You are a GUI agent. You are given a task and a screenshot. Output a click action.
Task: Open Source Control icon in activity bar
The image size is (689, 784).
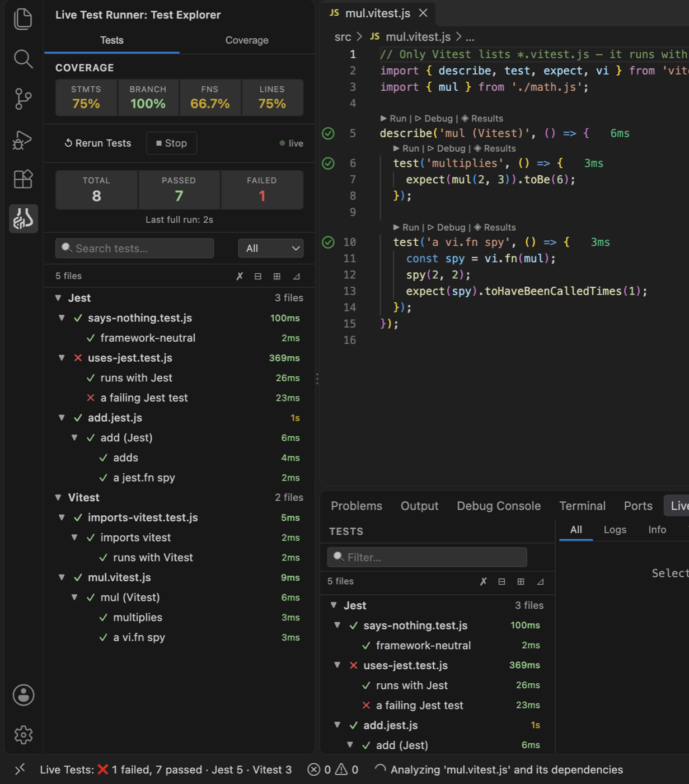pos(23,99)
